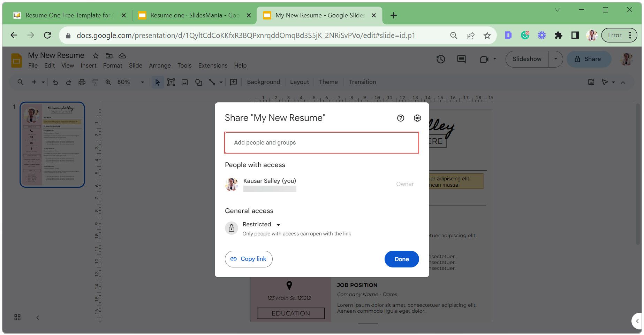The width and height of the screenshot is (644, 335).
Task: Choose the select cursor tool
Action: [x=158, y=82]
